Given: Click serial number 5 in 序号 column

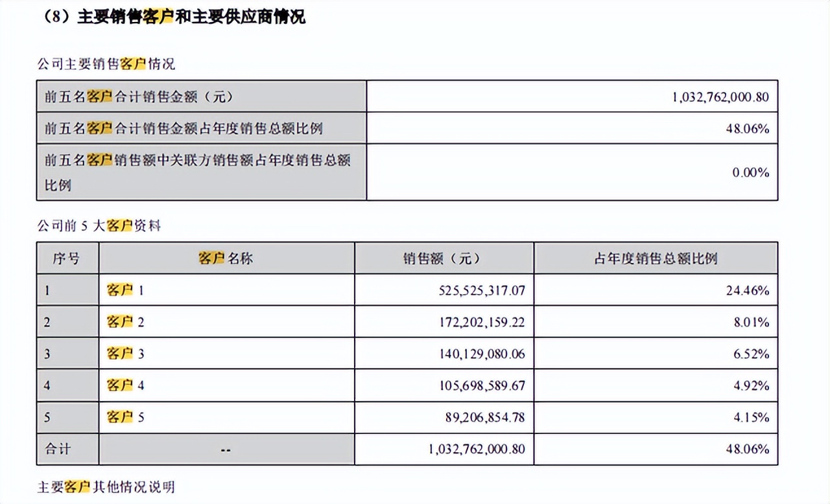Looking at the screenshot, I should tap(47, 418).
